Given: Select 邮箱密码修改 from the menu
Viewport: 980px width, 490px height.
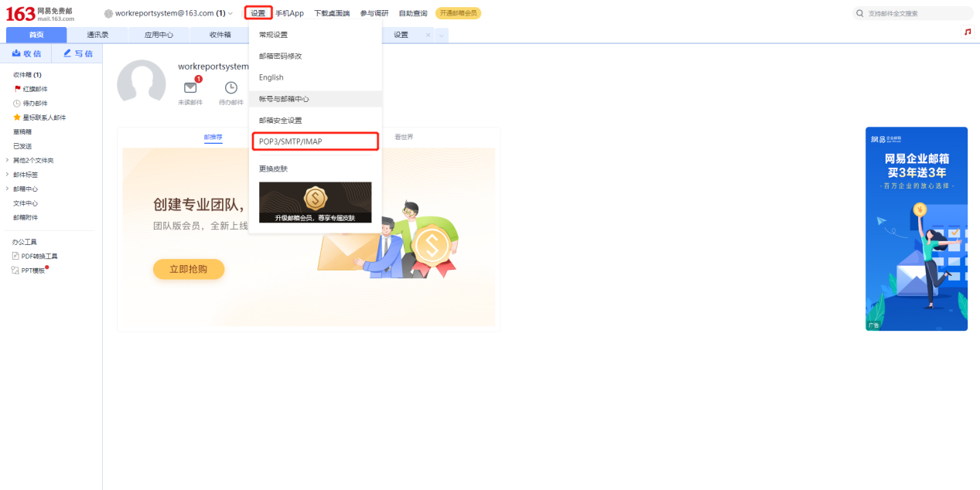Looking at the screenshot, I should (315, 56).
